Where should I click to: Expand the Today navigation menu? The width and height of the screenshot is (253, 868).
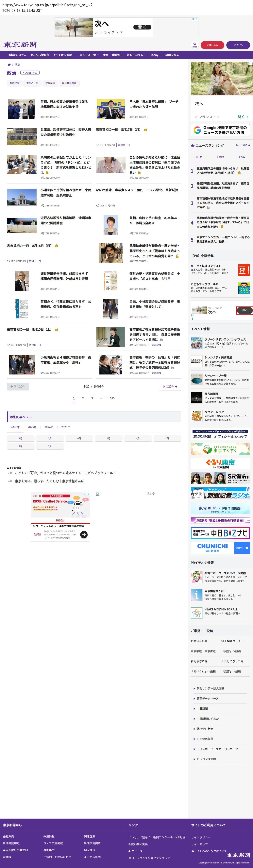click(156, 55)
